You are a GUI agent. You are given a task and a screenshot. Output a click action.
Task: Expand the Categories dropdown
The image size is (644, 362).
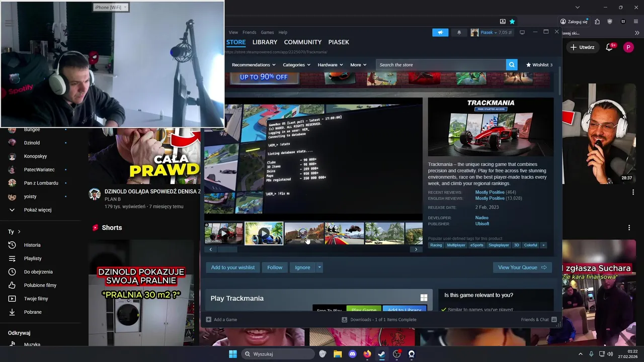tap(296, 65)
